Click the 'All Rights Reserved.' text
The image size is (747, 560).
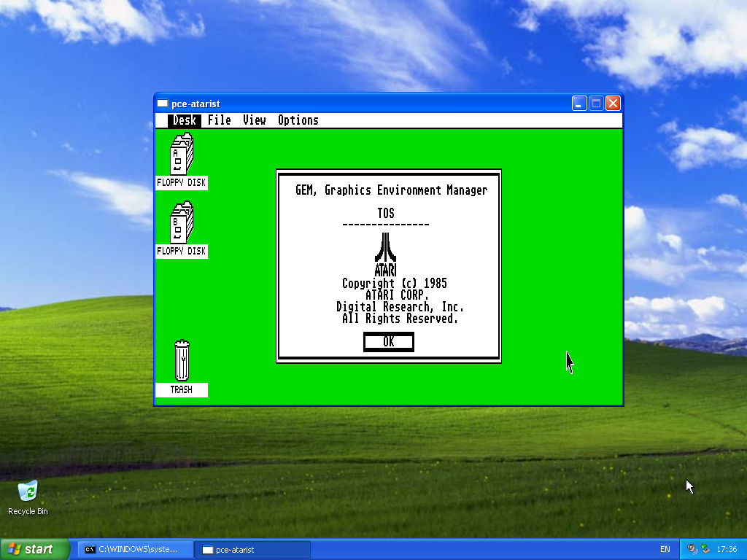click(400, 319)
